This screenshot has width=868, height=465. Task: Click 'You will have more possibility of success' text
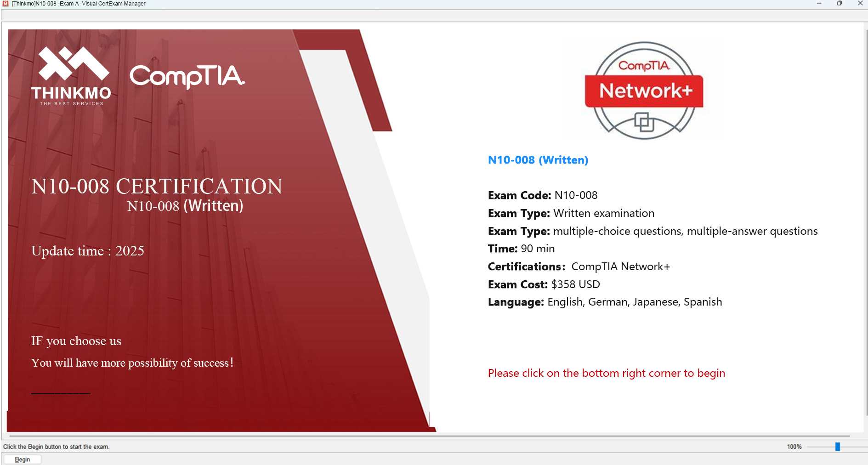coord(132,363)
